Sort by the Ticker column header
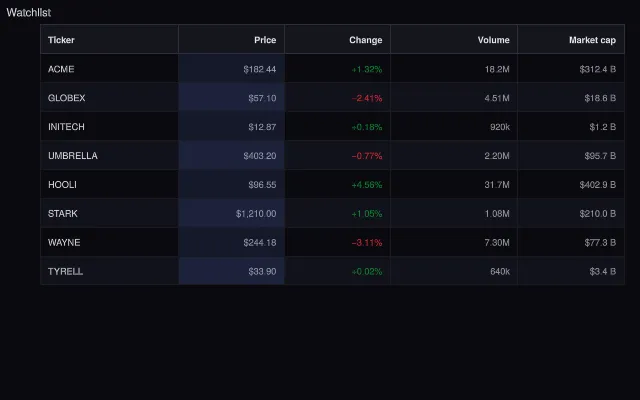 109,40
